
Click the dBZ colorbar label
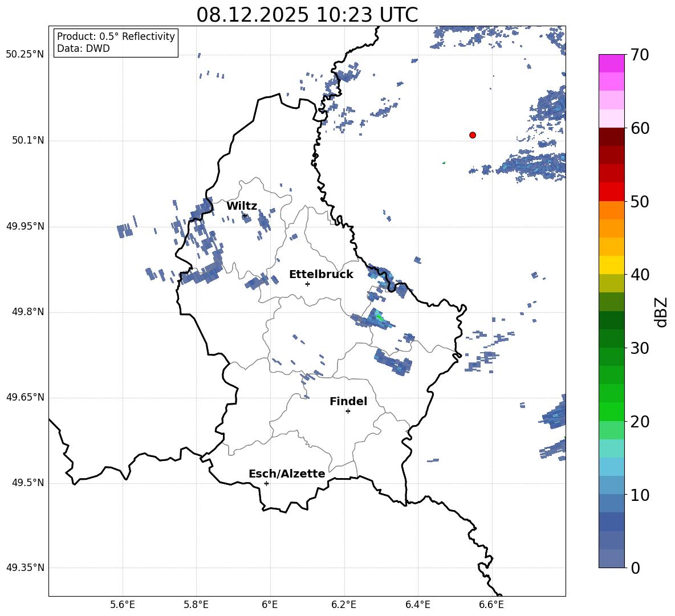662,312
